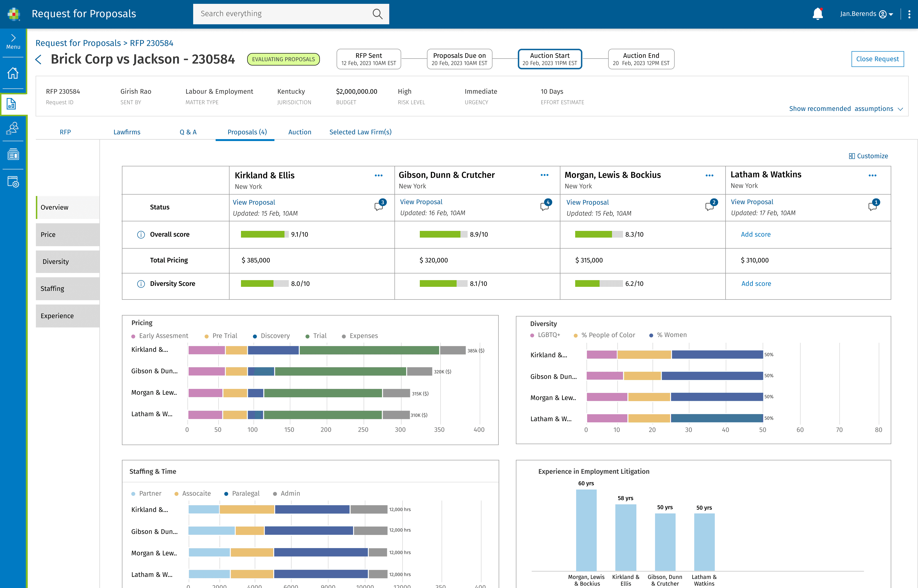Click the Home icon in sidebar

tap(13, 73)
